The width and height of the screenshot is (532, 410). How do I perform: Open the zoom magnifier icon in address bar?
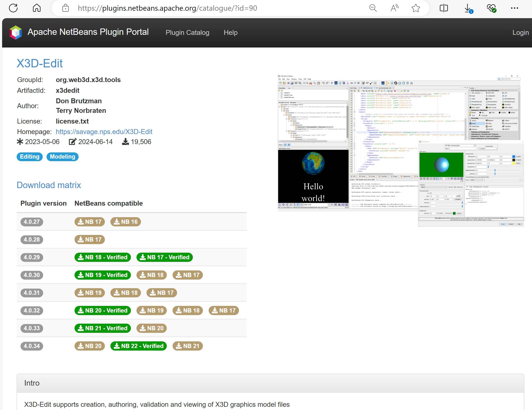373,8
